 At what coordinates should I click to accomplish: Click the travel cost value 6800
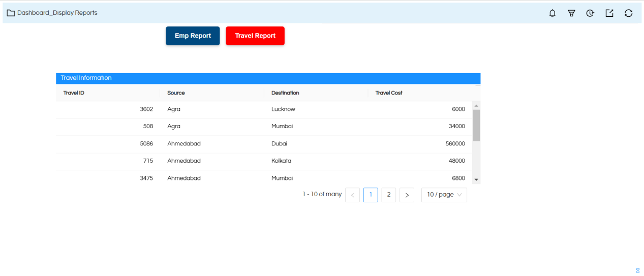coord(458,178)
